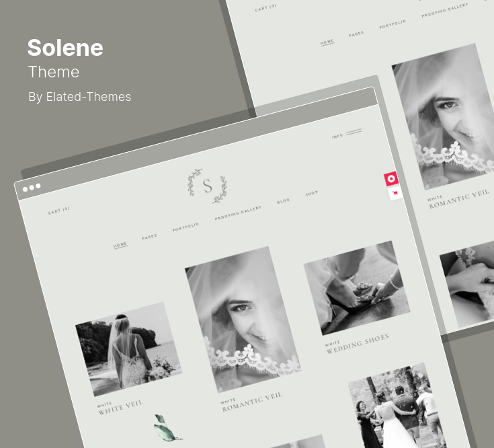The height and width of the screenshot is (448, 494).
Task: Open HOME menu in front window
Action: point(120,245)
